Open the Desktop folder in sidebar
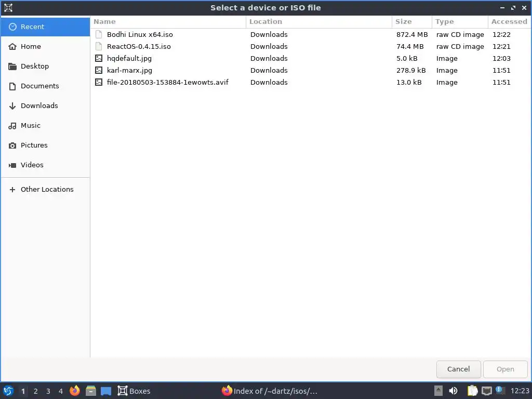 coord(46,66)
